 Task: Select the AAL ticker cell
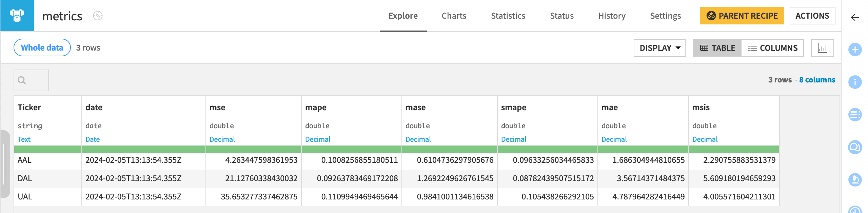click(x=48, y=160)
